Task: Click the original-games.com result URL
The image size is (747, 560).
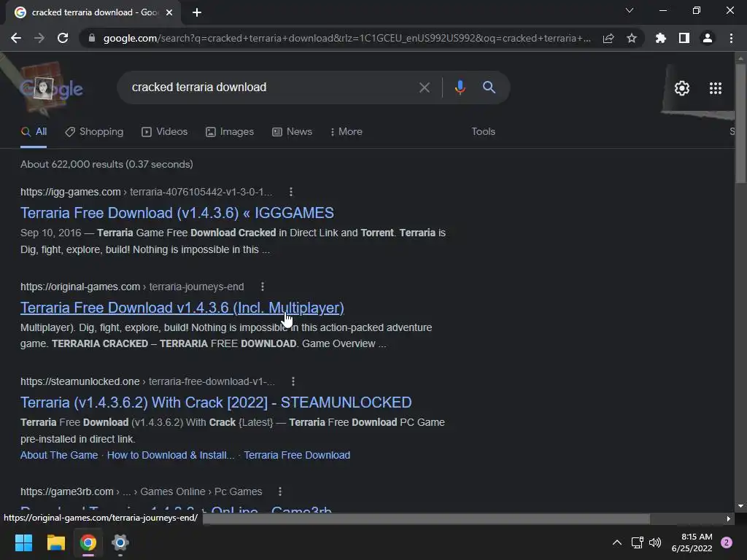Action: (x=132, y=287)
